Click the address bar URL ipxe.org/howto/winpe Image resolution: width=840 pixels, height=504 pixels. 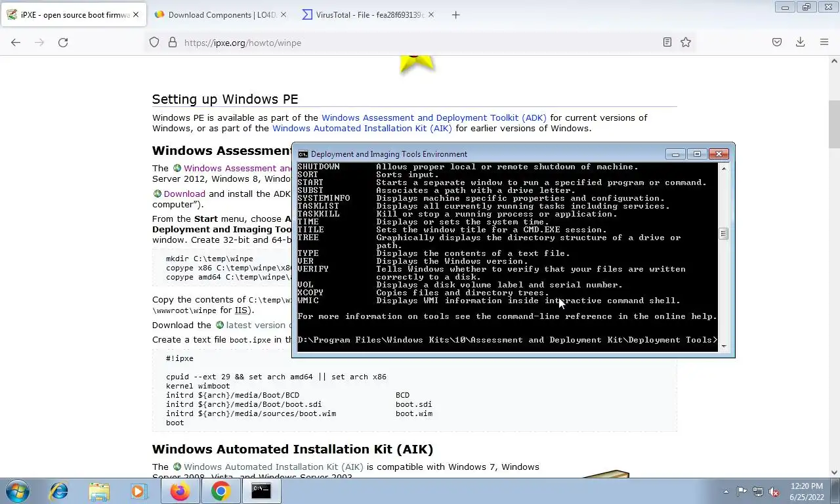point(243,43)
